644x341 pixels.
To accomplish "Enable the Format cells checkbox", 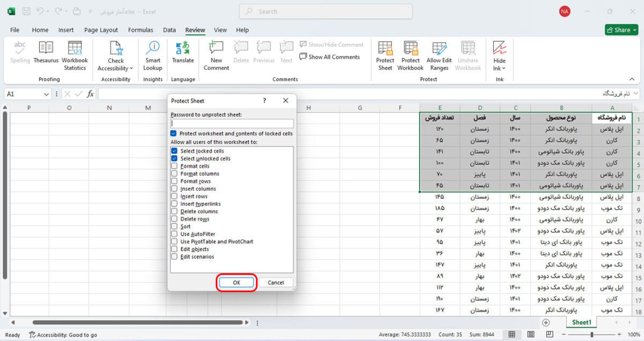I will [x=174, y=166].
